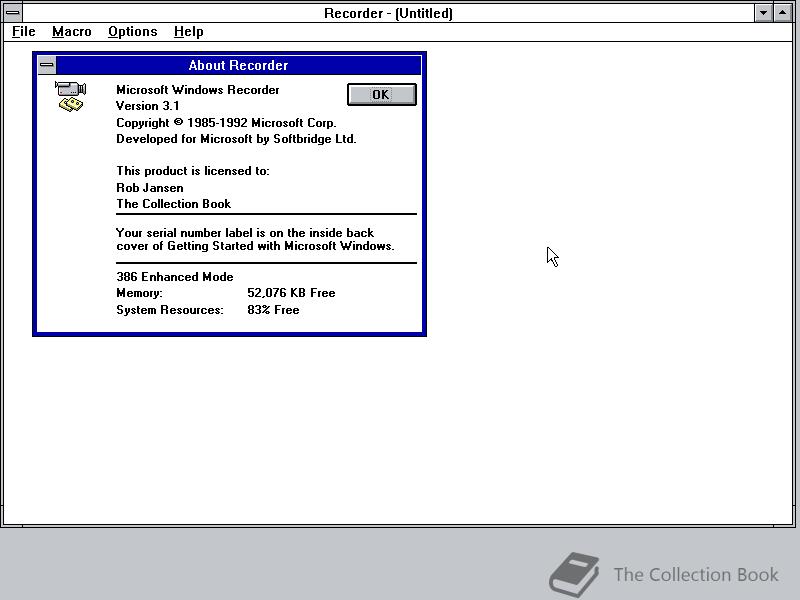The height and width of the screenshot is (600, 800).
Task: Click the licensee name "Rob Jansen"
Action: coord(149,188)
